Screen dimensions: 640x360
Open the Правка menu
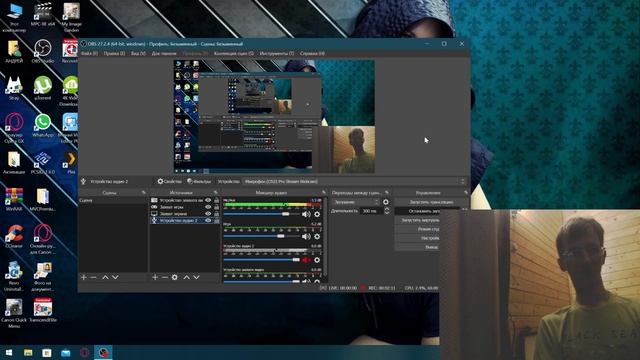[x=114, y=53]
